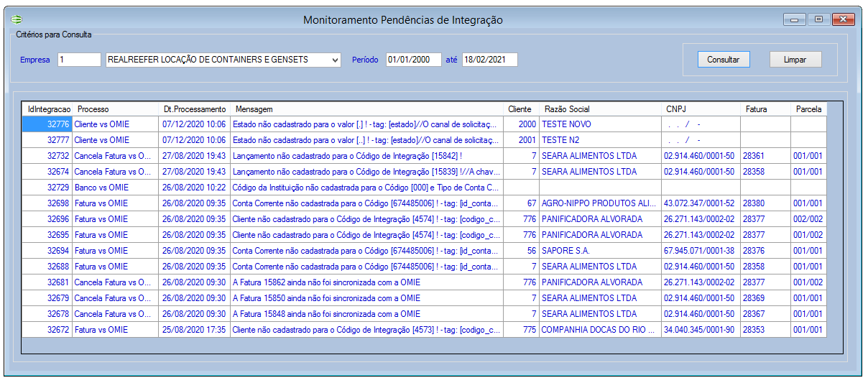Select IdIntegracao cell 32672

point(47,330)
